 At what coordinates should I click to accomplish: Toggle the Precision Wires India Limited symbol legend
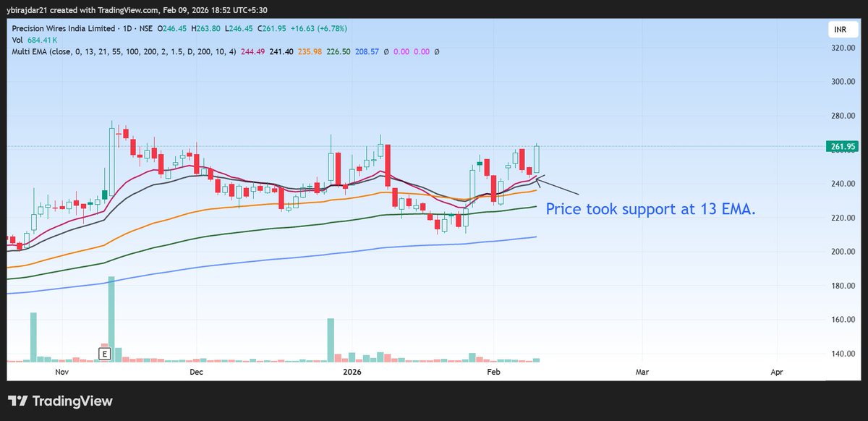coord(67,28)
